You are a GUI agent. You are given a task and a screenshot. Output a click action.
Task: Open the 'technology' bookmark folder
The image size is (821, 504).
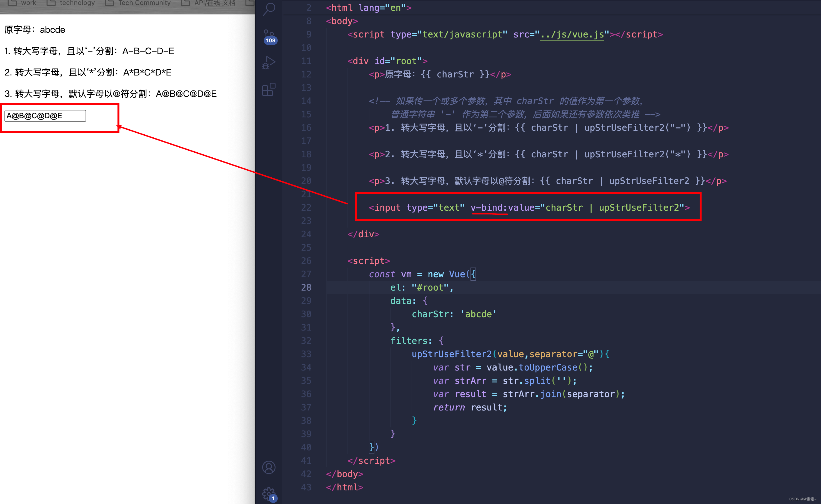click(71, 3)
